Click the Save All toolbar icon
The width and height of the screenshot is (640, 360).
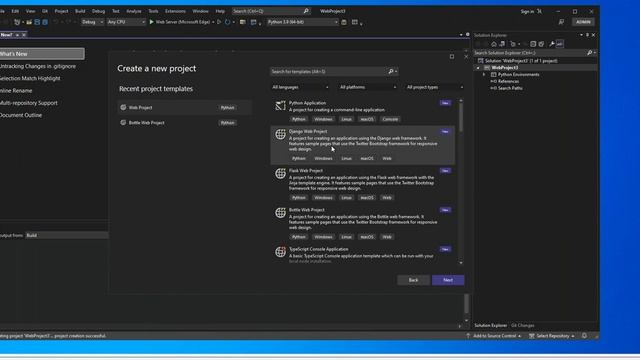pos(45,22)
